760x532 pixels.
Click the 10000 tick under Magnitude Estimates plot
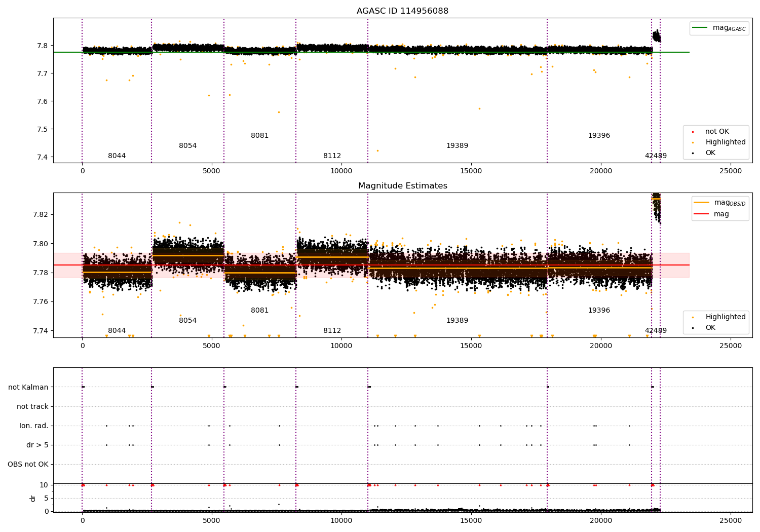coord(341,346)
